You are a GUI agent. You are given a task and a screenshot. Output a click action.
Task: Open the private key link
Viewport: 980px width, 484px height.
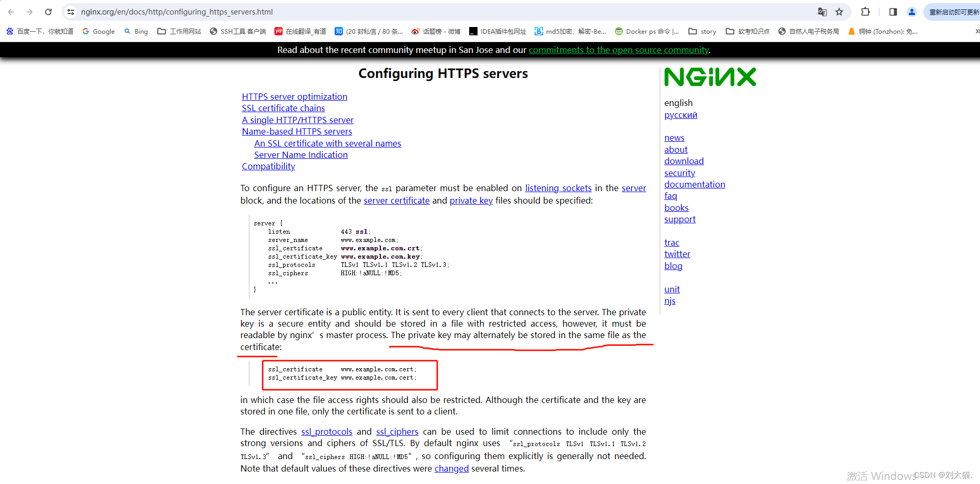click(x=471, y=200)
